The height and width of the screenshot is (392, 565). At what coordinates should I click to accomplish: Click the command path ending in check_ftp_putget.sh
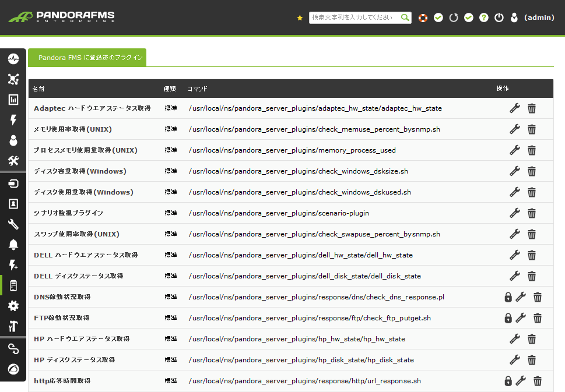pos(310,318)
